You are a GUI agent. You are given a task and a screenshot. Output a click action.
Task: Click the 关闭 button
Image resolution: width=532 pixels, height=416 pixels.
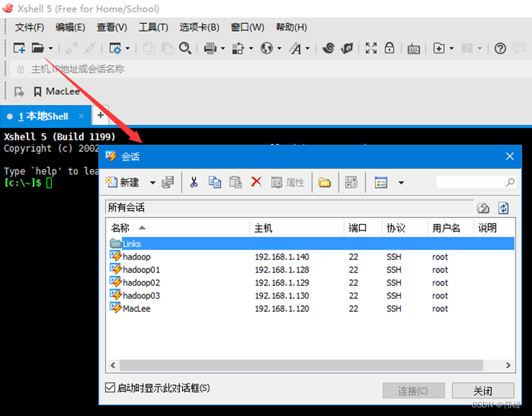pos(483,391)
